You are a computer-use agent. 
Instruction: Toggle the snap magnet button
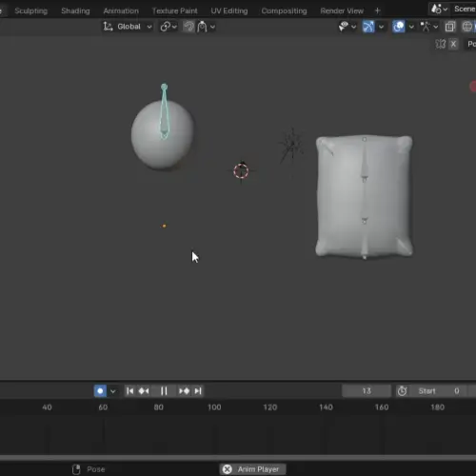188,27
